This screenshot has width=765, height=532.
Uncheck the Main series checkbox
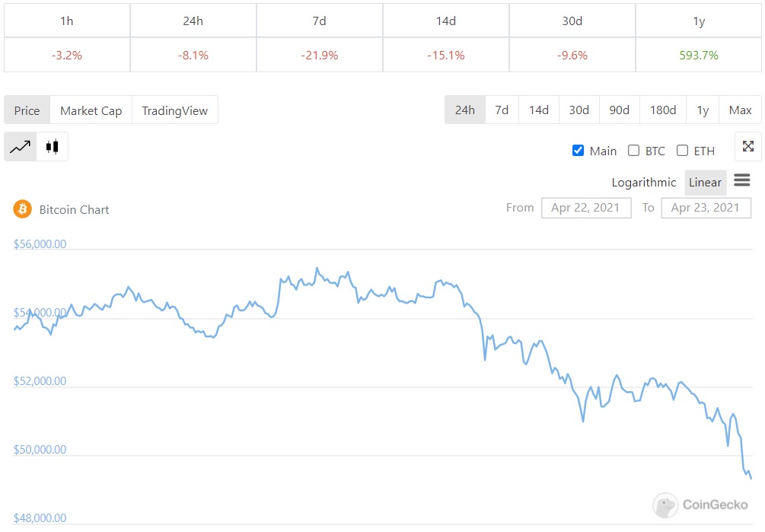tap(578, 151)
